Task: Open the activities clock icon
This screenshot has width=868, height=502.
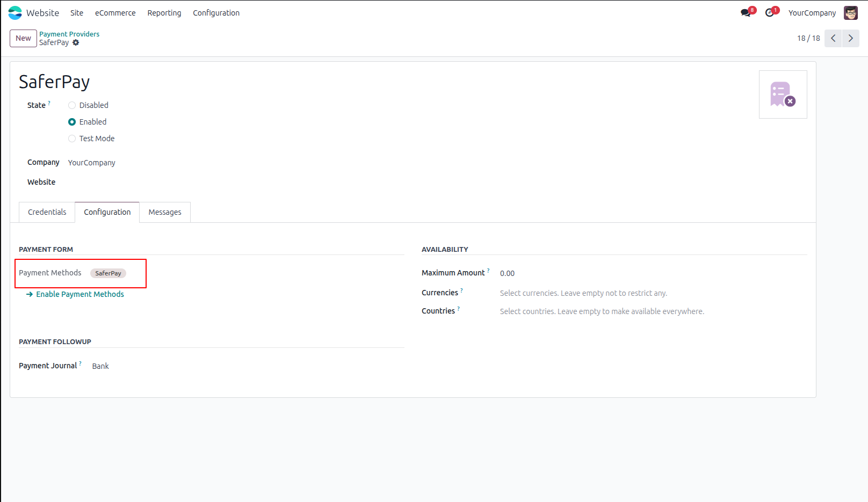Action: [x=769, y=13]
